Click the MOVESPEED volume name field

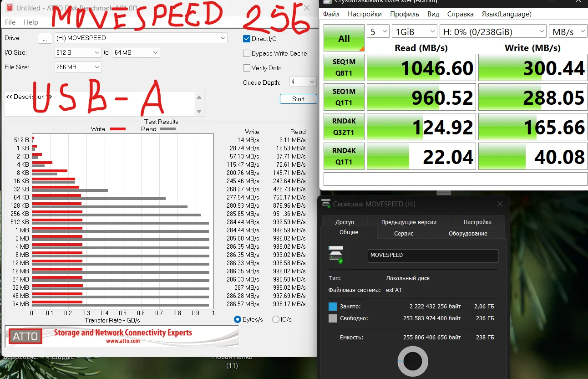(433, 256)
